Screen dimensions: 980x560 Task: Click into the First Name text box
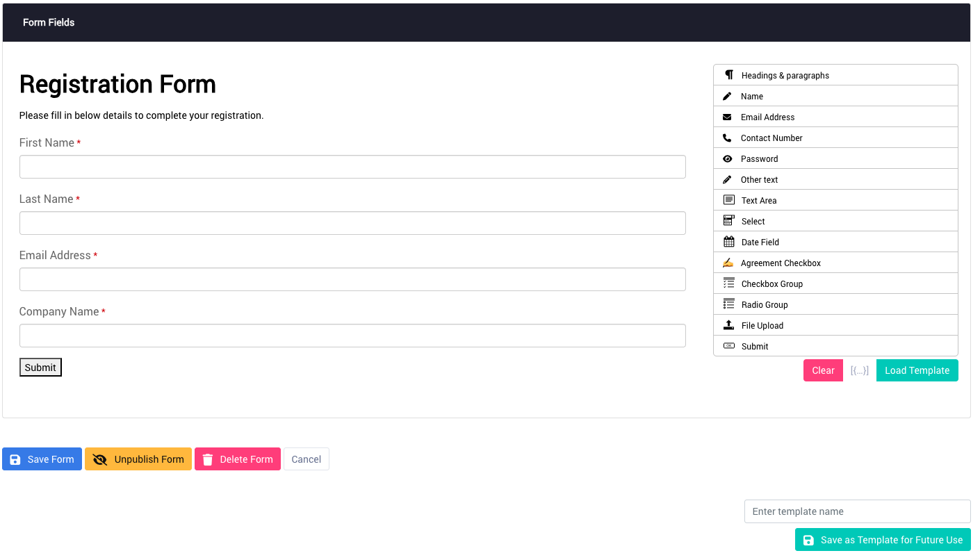352,167
